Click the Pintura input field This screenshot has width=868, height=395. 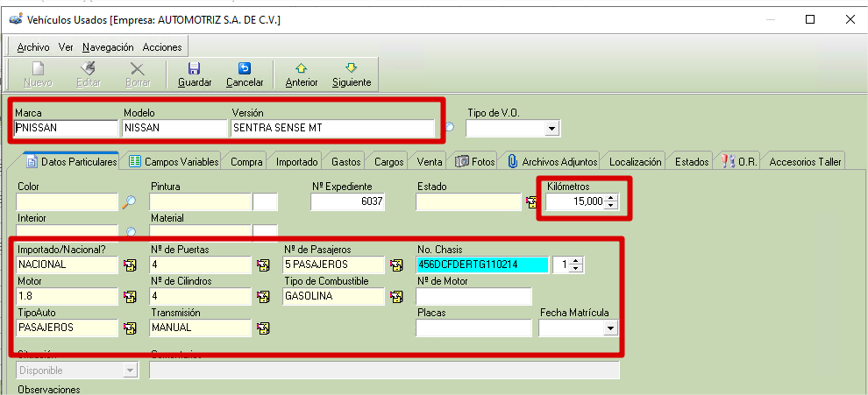(x=201, y=202)
